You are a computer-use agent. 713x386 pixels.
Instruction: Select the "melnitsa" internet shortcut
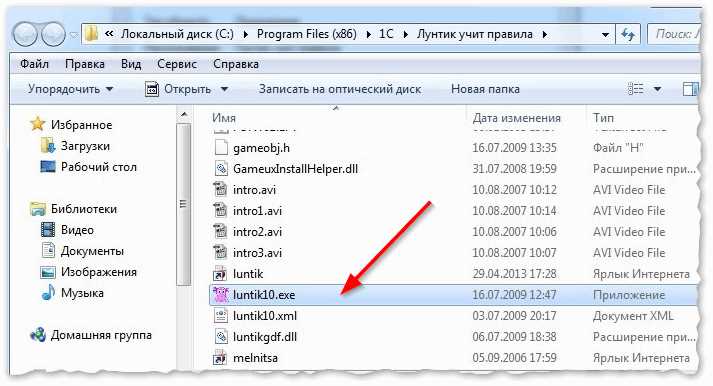click(x=255, y=358)
